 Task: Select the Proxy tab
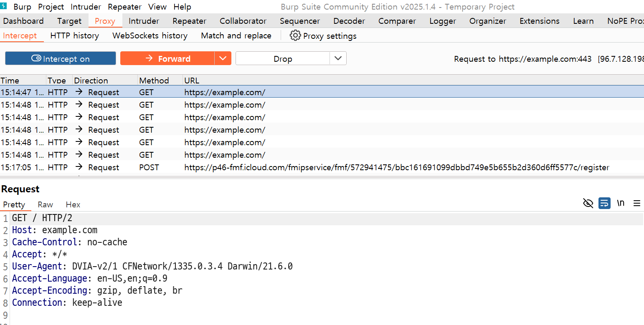click(105, 21)
